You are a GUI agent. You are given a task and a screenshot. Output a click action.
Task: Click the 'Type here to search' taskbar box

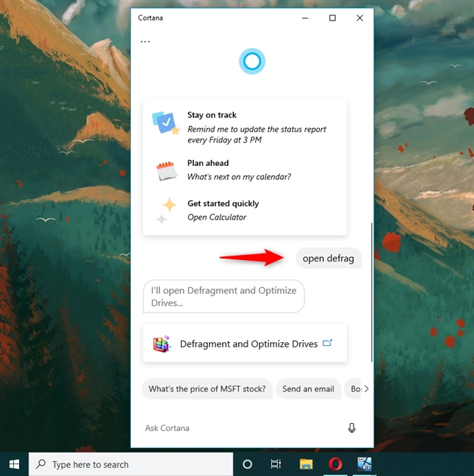(131, 464)
